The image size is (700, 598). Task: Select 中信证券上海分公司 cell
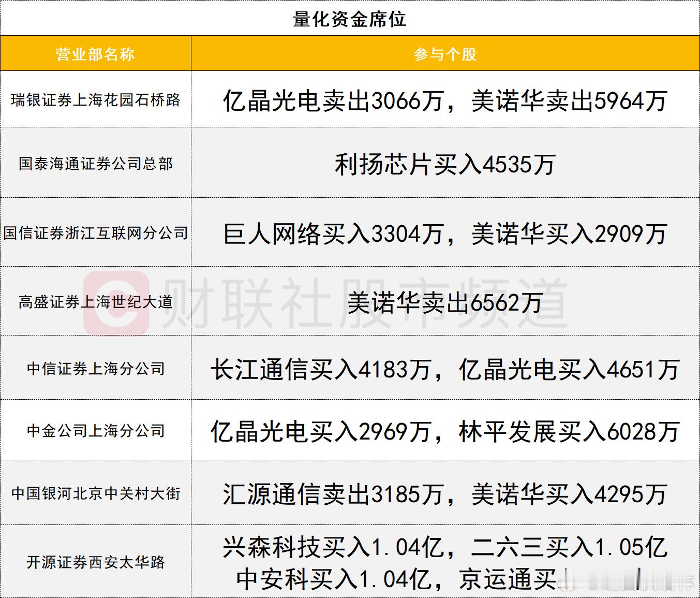(97, 370)
